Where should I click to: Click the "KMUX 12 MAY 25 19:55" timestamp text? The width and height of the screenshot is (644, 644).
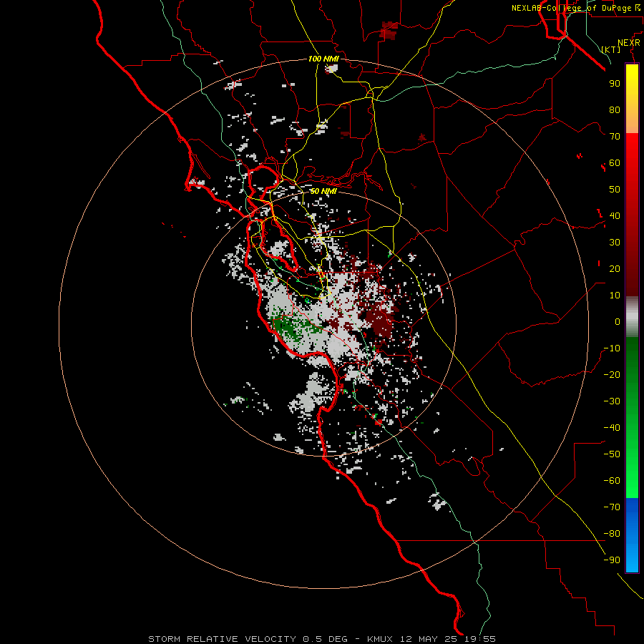click(x=431, y=639)
